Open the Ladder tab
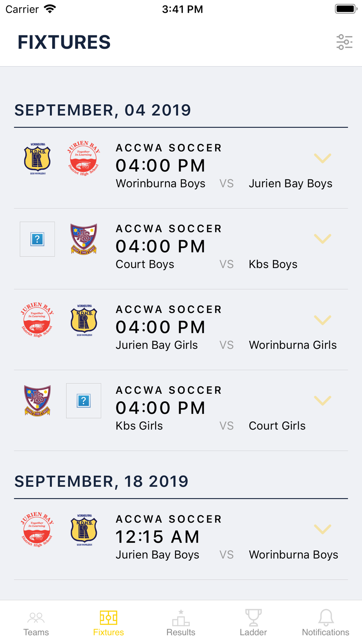 [x=253, y=623]
